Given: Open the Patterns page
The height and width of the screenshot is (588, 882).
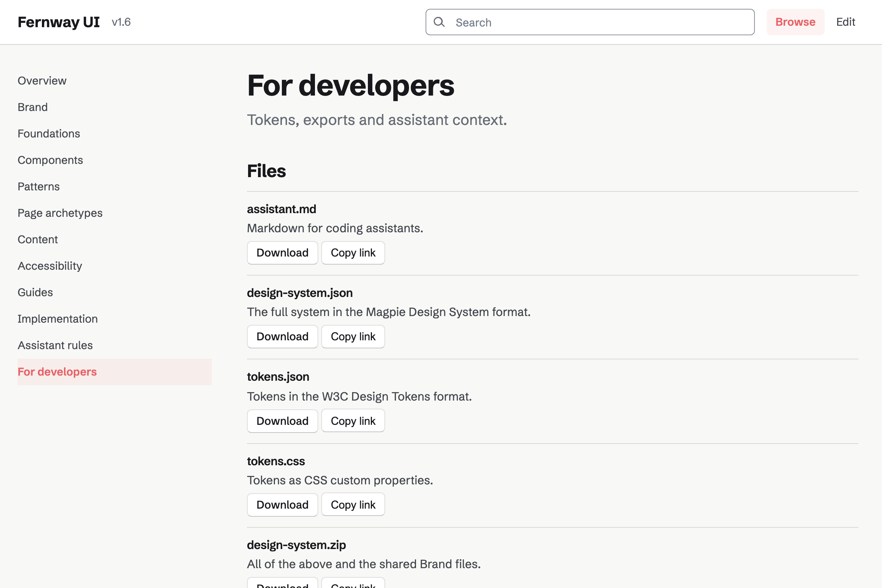Looking at the screenshot, I should pyautogui.click(x=39, y=186).
